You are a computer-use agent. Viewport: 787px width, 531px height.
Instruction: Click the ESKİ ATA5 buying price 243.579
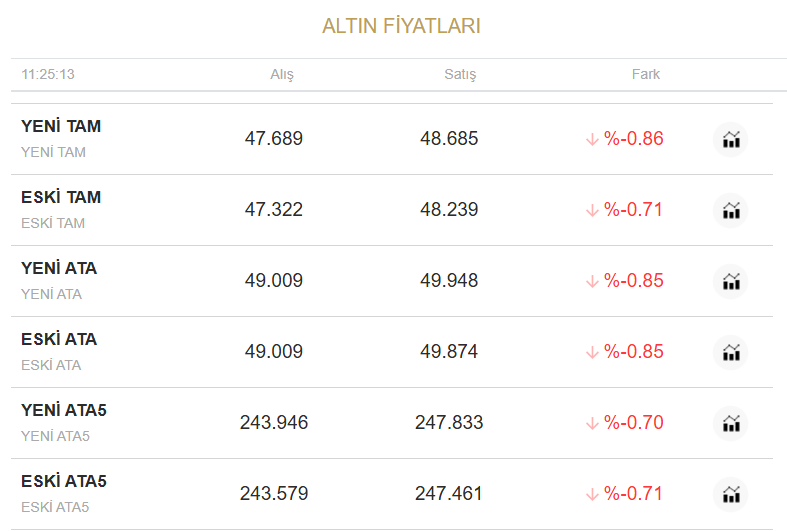click(274, 494)
